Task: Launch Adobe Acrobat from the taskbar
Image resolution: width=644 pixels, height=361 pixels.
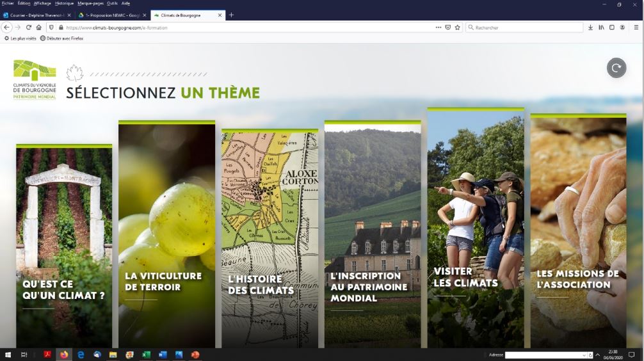Action: pos(47,355)
